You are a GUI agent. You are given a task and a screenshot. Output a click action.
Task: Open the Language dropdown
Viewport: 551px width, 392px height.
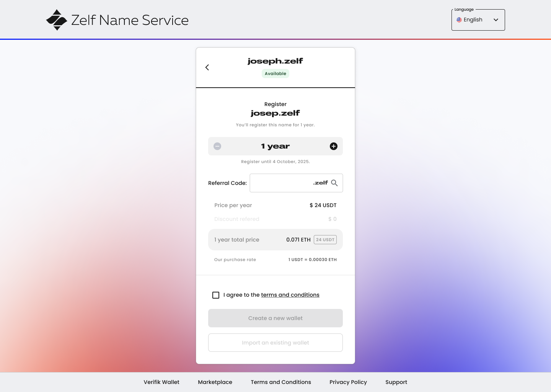click(x=478, y=20)
